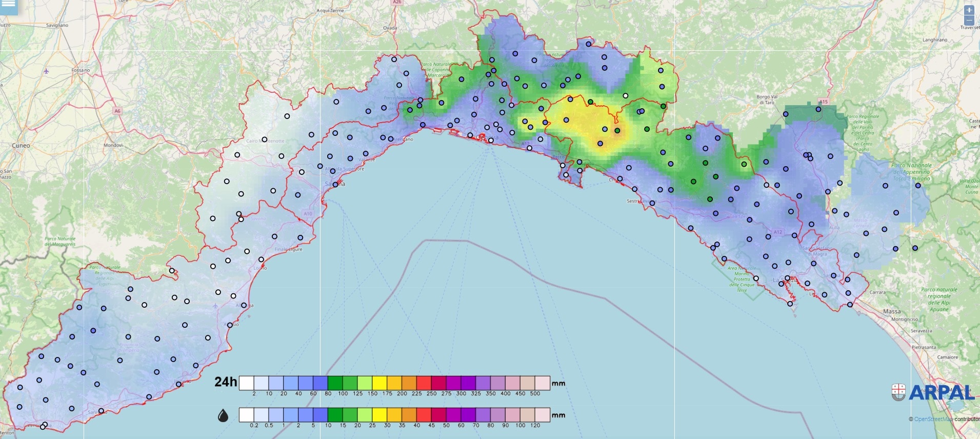Screen dimensions: 980x439
Task: Pick the orange 35-40 swatch in the drop legend
Action: pos(409,415)
